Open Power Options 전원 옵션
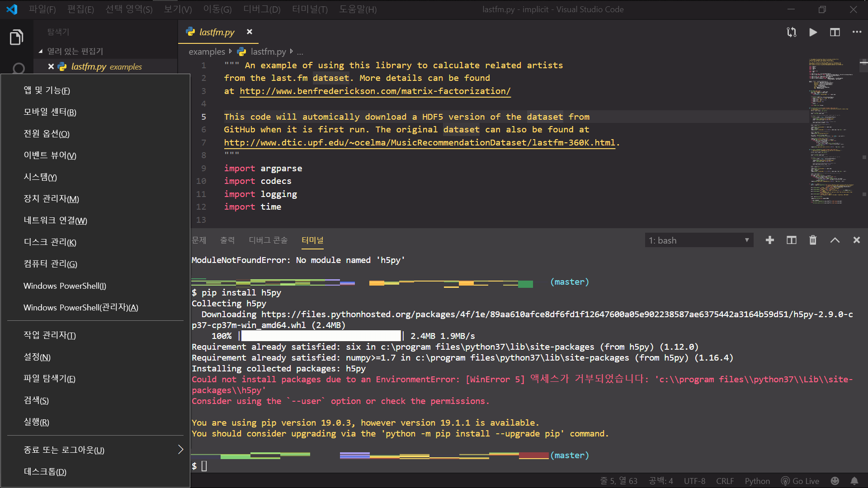This screenshot has height=488, width=868. 95,134
